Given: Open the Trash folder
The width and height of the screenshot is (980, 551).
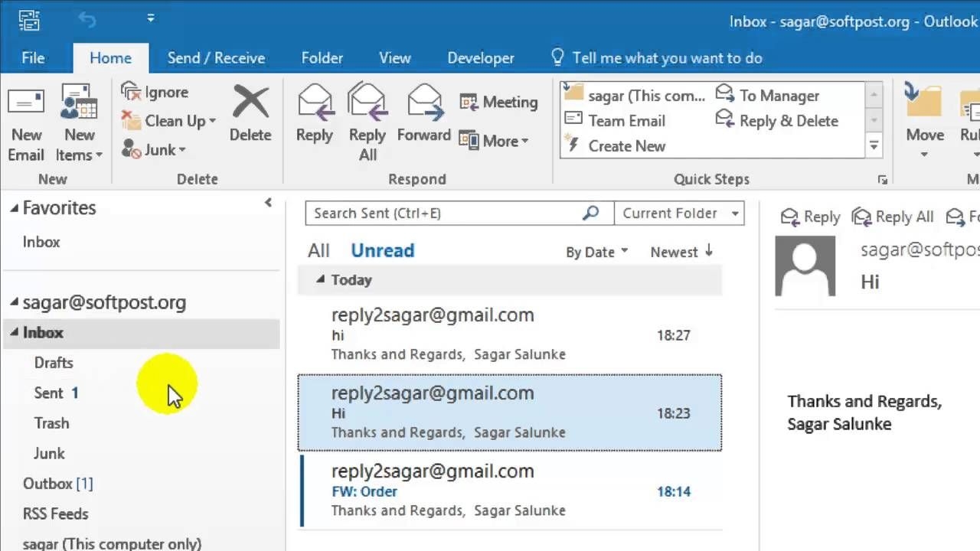Looking at the screenshot, I should coord(51,423).
